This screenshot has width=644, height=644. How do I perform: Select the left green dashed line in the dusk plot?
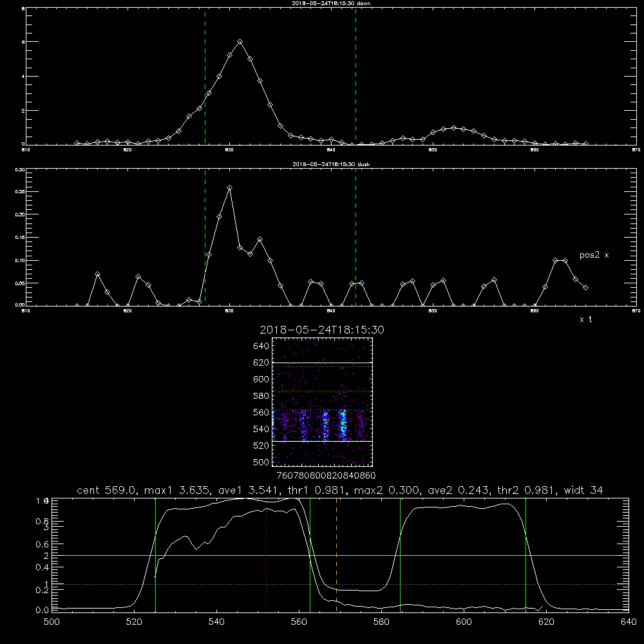coord(205,237)
